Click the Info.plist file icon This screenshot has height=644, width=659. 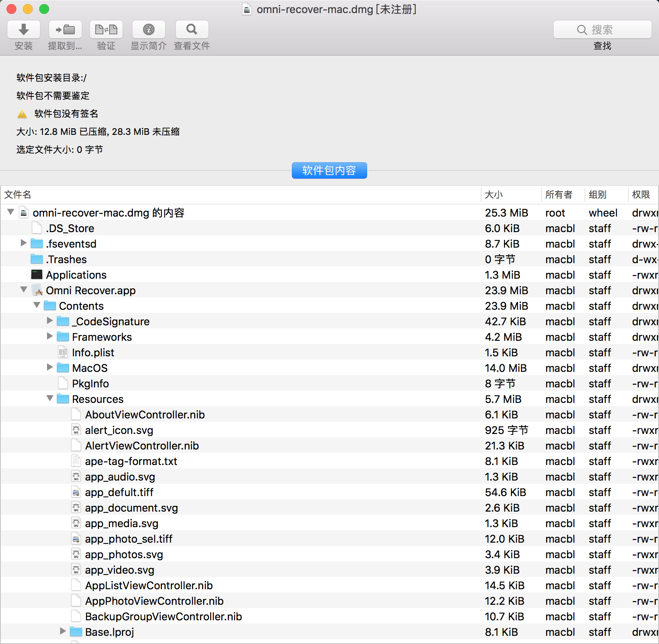coord(63,352)
